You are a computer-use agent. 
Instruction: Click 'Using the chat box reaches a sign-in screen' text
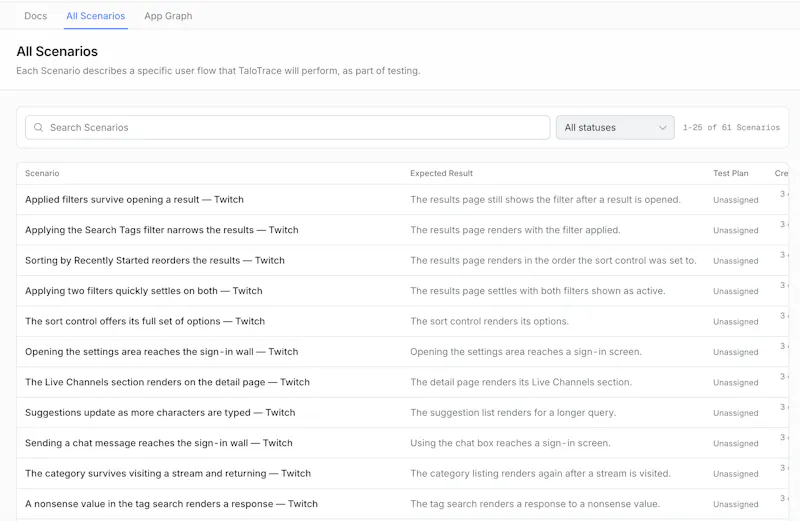coord(510,443)
